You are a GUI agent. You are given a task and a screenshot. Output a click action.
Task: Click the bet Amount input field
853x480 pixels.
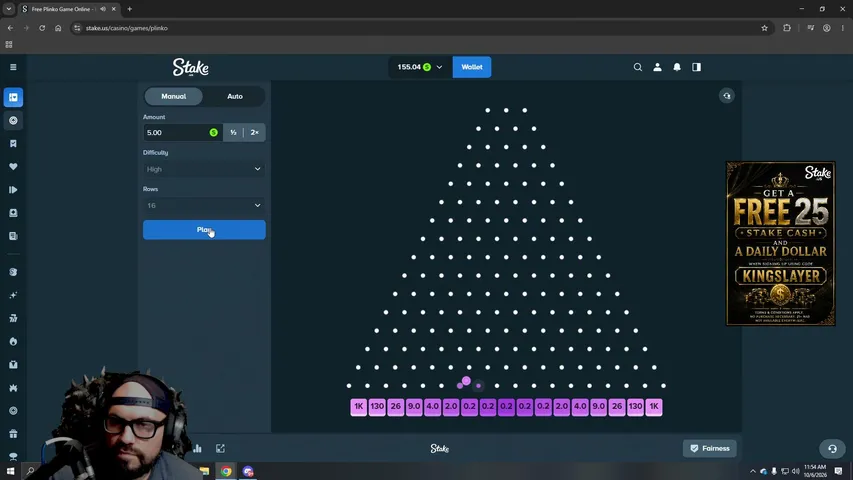point(182,132)
